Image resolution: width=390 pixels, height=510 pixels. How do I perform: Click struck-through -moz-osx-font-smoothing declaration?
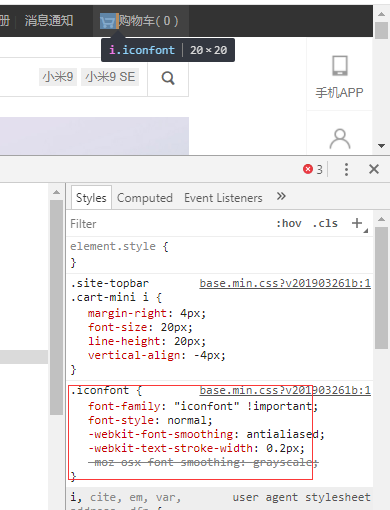[x=203, y=462]
